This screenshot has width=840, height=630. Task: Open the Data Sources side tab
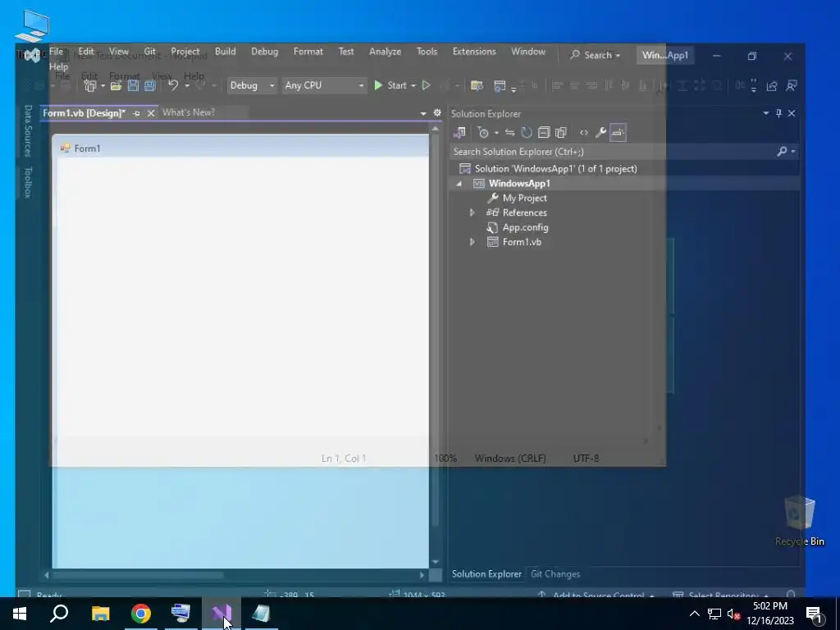pos(28,131)
